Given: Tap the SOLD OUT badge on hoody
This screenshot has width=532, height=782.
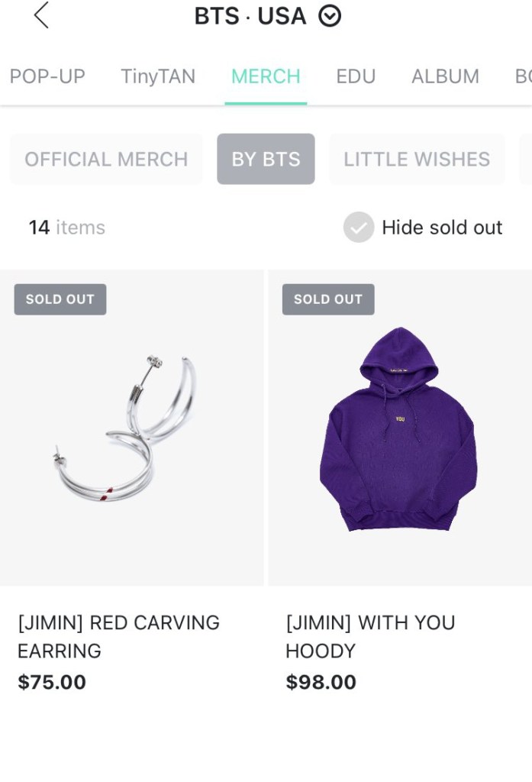Looking at the screenshot, I should click(x=328, y=299).
